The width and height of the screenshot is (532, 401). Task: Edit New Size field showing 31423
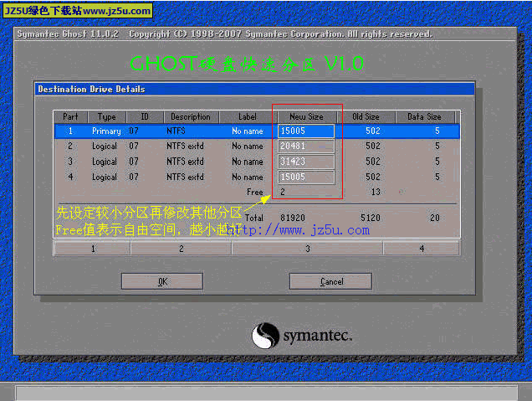[306, 162]
